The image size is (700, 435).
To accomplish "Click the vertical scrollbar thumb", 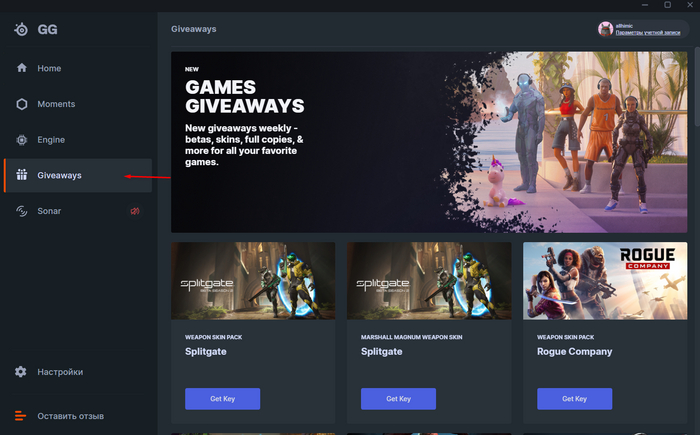I will (697, 86).
